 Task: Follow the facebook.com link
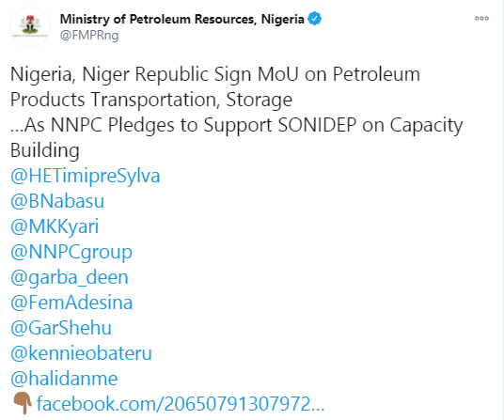coord(181,404)
